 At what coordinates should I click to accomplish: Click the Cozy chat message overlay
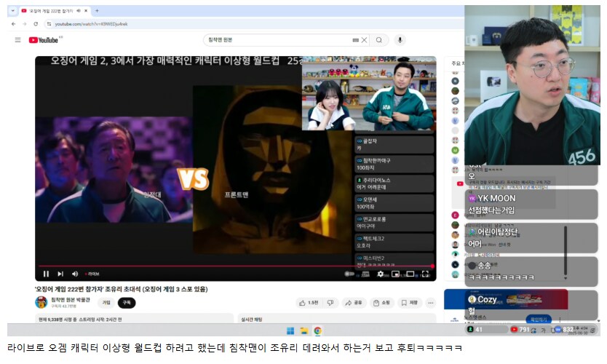531,305
